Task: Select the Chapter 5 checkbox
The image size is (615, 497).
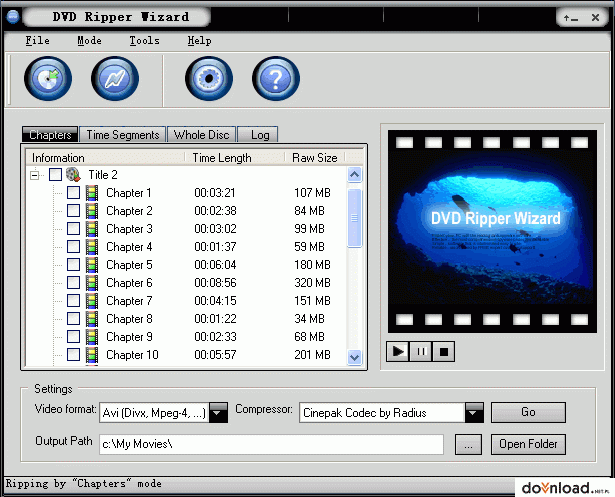Action: (x=73, y=265)
